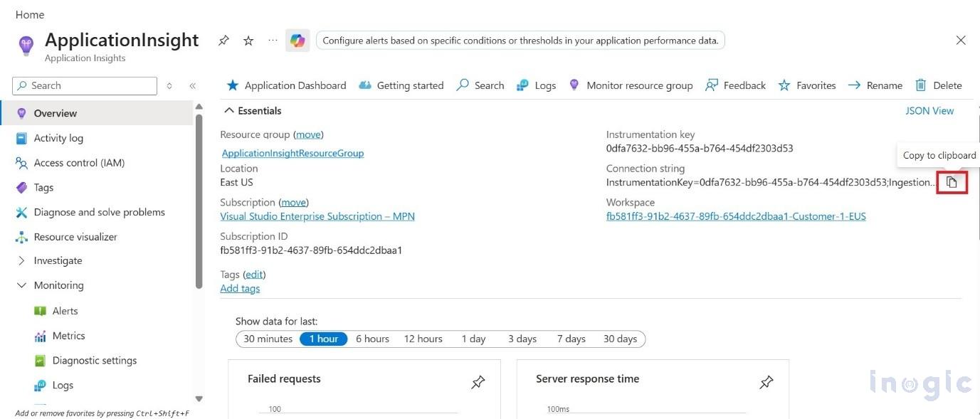
Task: Open the ApplicationInsightResourceGroup link
Action: click(x=293, y=153)
